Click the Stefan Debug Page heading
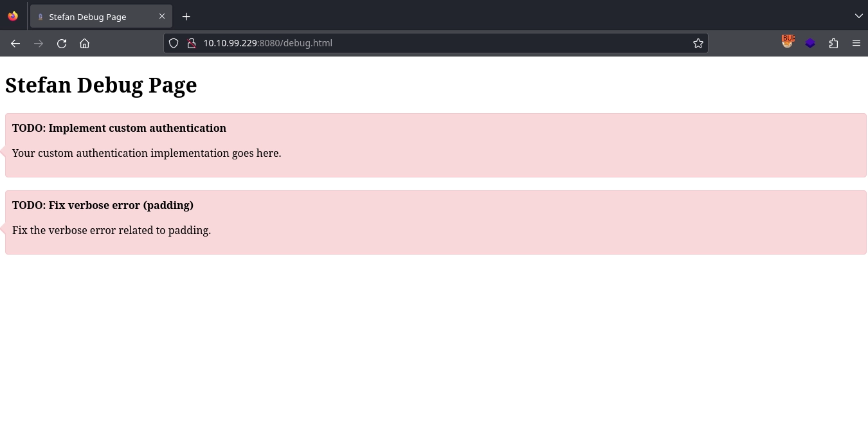The width and height of the screenshot is (868, 432). coord(101,85)
